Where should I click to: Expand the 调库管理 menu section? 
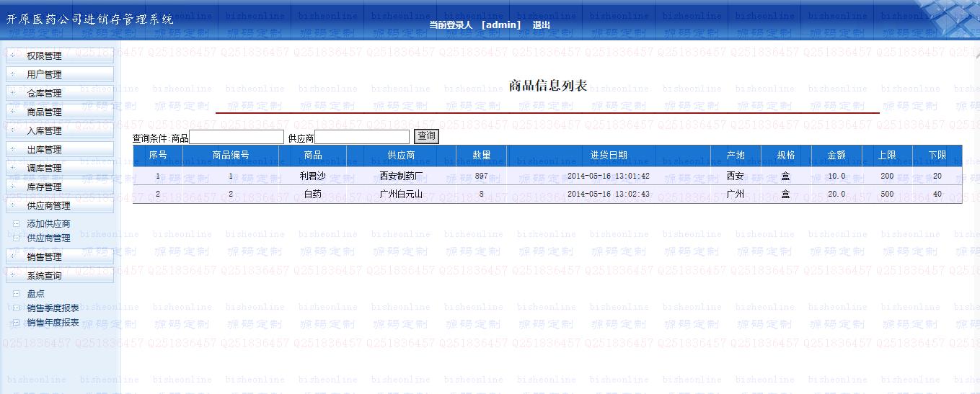pyautogui.click(x=60, y=168)
